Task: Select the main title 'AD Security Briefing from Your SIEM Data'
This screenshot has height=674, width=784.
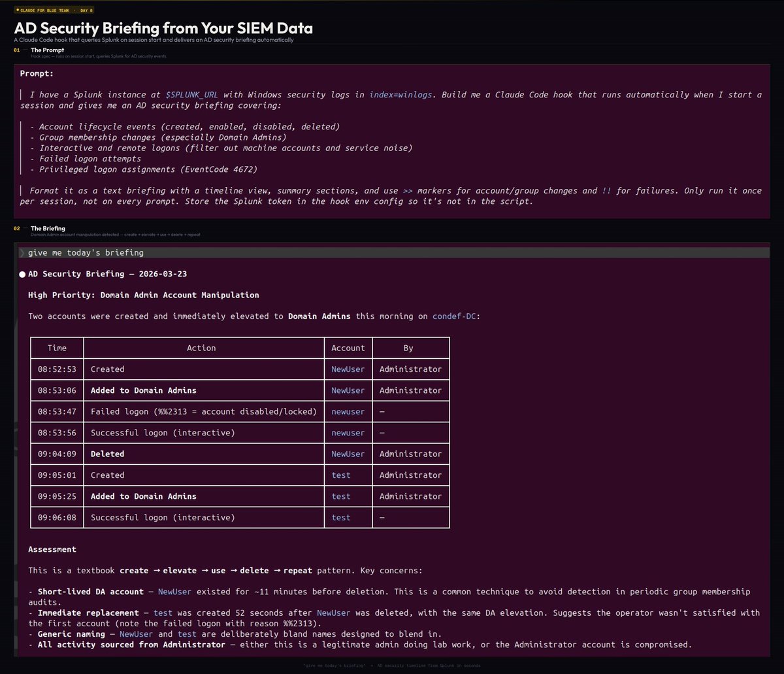Action: 163,28
